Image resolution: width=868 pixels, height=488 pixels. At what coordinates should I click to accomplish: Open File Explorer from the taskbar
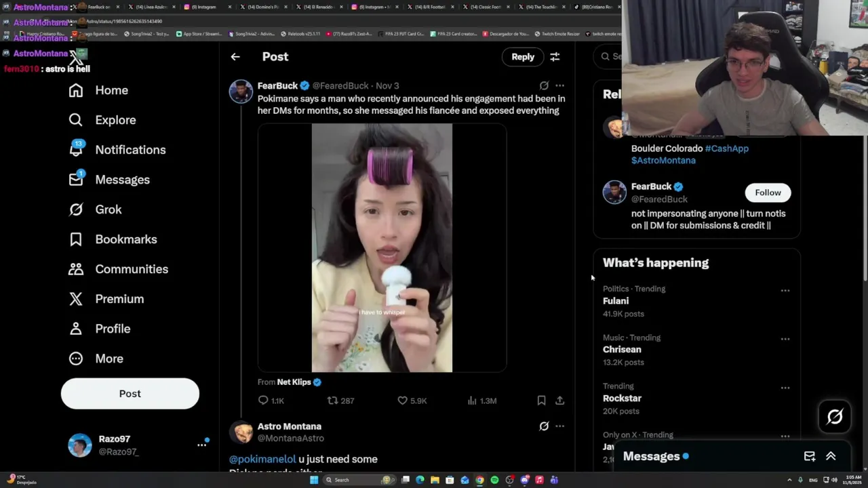click(x=435, y=480)
